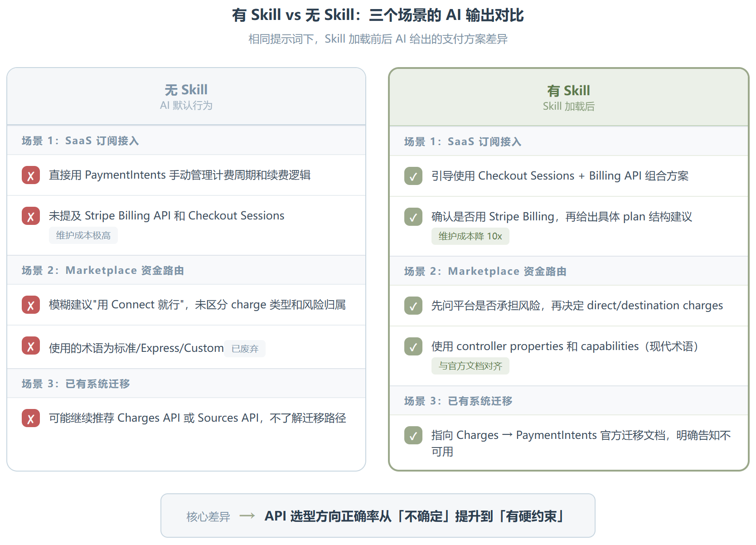Image resolution: width=756 pixels, height=545 pixels.
Task: Select the 有 Skill column header
Action: (x=569, y=97)
